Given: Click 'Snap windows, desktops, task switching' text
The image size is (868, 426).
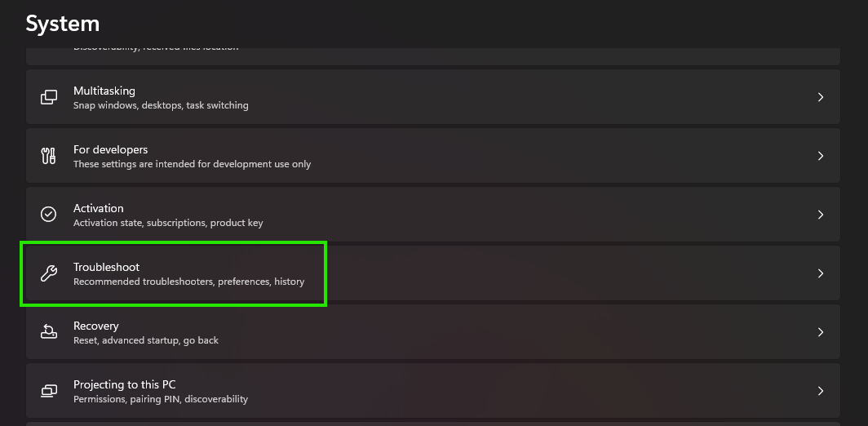Looking at the screenshot, I should coord(161,105).
